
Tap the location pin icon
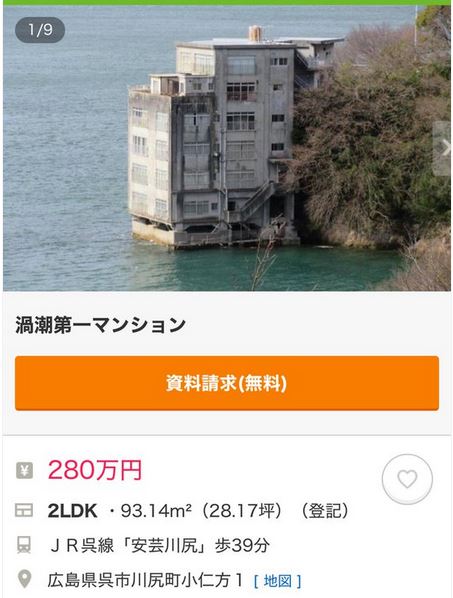click(x=25, y=579)
